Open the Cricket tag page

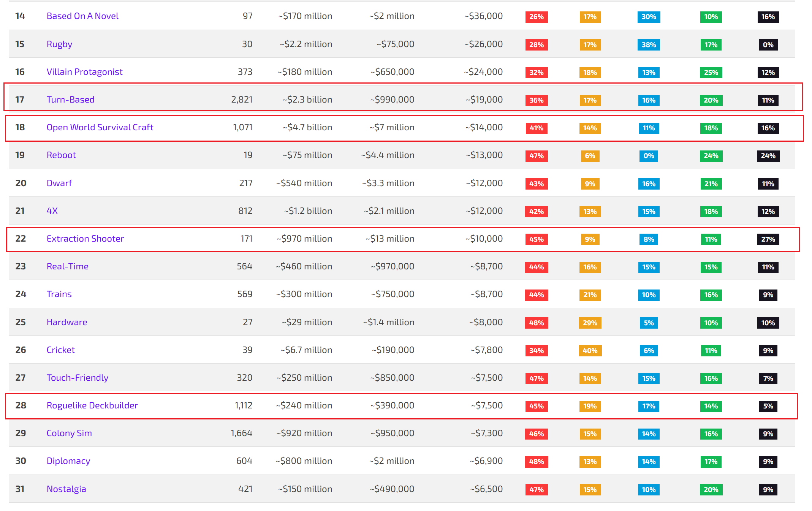tap(60, 350)
